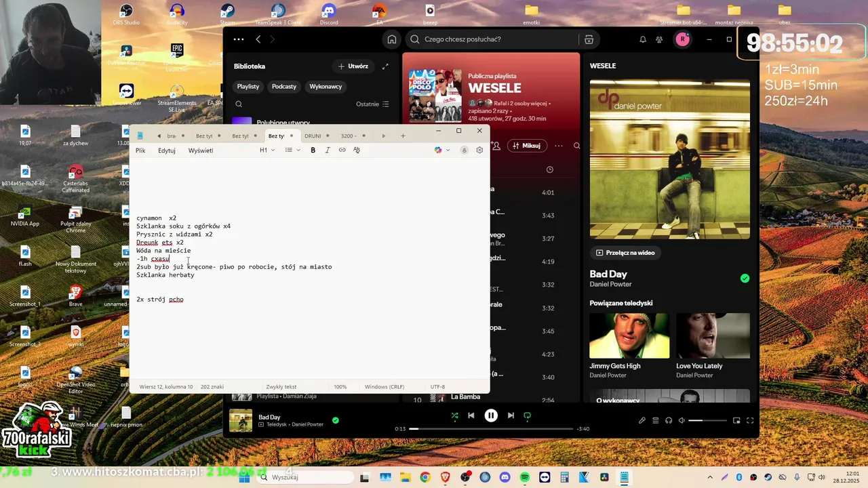This screenshot has height=488, width=868.
Task: Click Utwórz button in Spotify library
Action: (x=353, y=66)
